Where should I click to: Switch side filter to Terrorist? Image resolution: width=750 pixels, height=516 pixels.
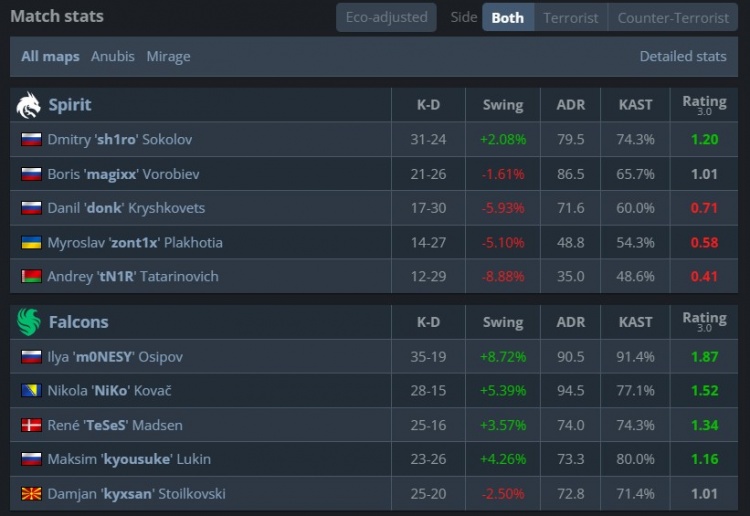coord(571,17)
